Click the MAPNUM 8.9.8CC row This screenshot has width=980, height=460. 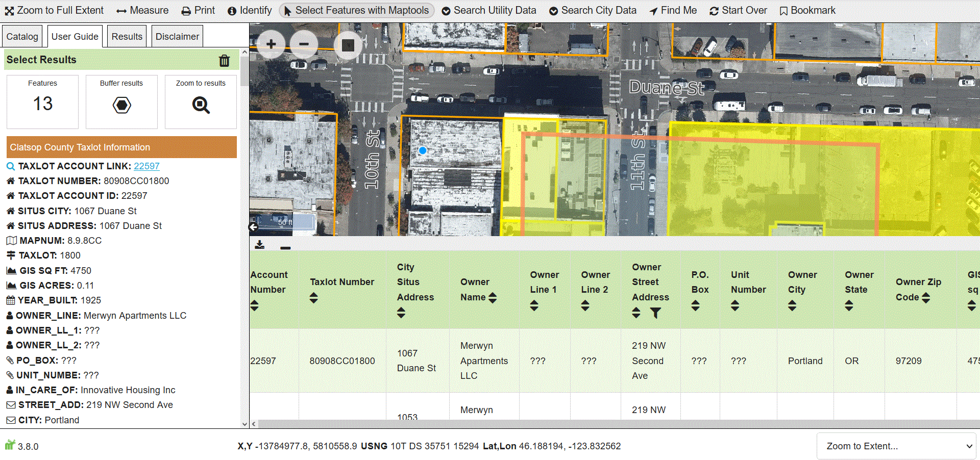pos(54,241)
